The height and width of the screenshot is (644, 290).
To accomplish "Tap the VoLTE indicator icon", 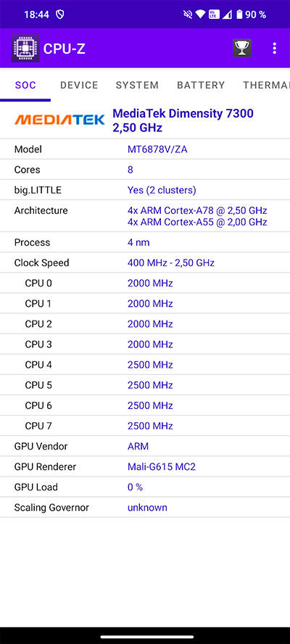I will pyautogui.click(x=212, y=15).
